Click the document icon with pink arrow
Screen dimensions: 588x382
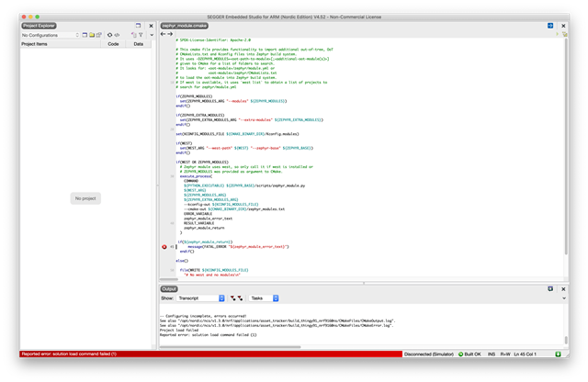pyautogui.click(x=134, y=35)
